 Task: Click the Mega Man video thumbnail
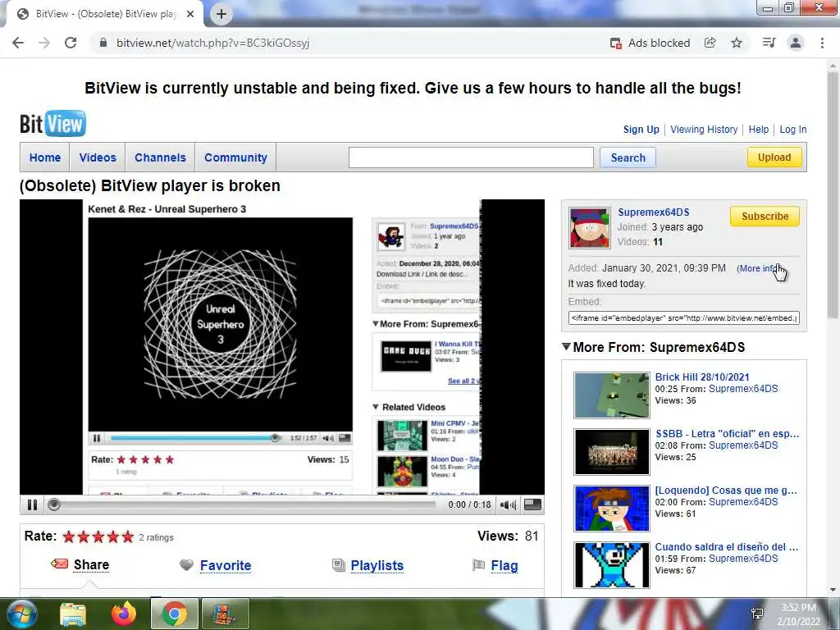tap(611, 565)
